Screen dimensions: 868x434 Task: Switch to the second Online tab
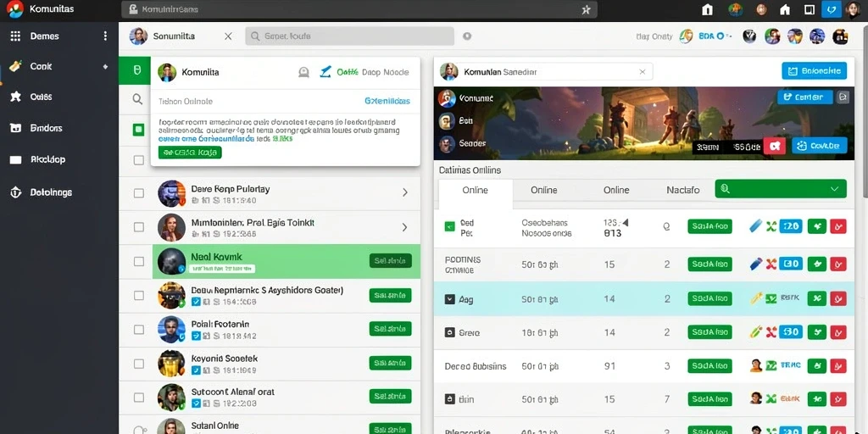(543, 190)
